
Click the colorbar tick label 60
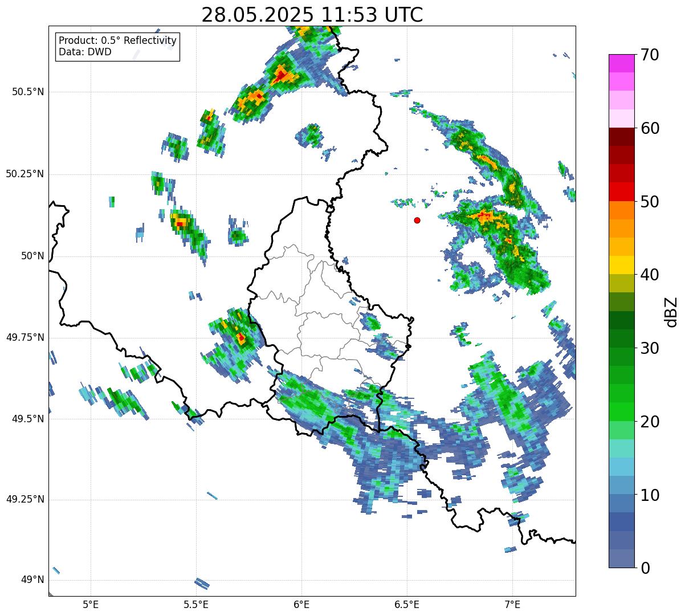649,128
